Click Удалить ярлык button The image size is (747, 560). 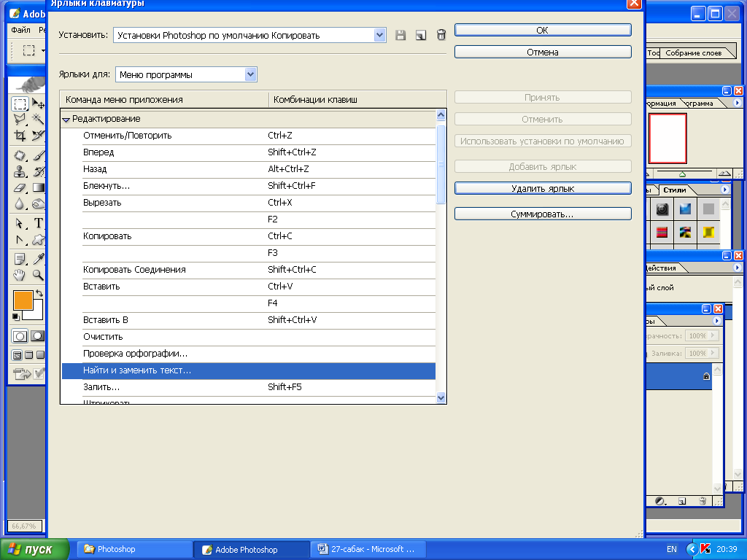pyautogui.click(x=543, y=188)
